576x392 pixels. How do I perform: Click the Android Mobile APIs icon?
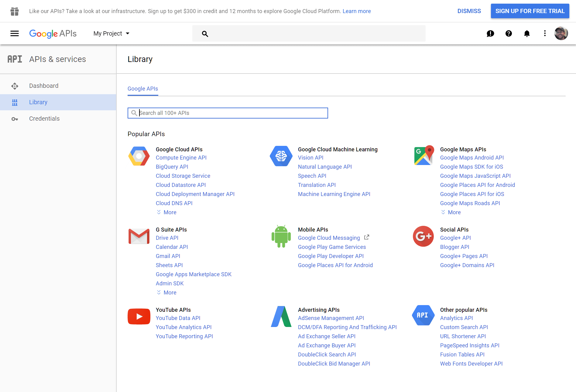click(281, 236)
